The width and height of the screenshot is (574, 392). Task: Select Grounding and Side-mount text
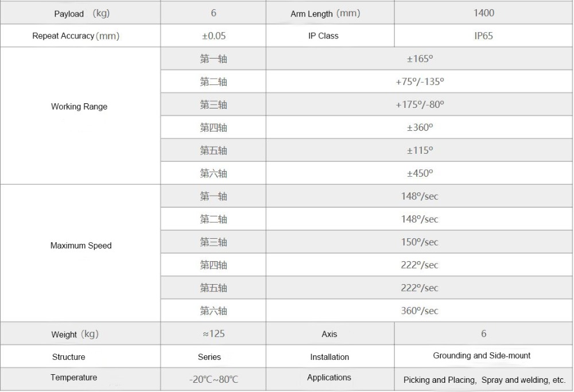(482, 355)
